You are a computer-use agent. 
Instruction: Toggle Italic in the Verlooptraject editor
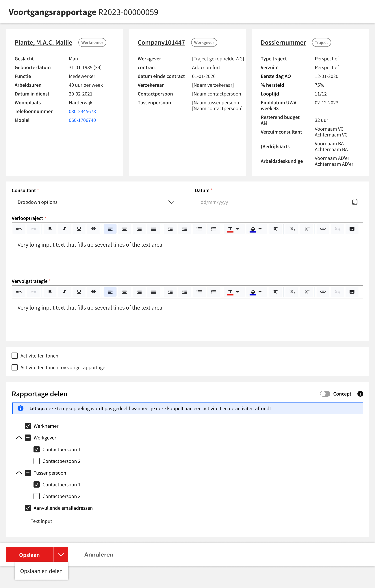[x=64, y=229]
